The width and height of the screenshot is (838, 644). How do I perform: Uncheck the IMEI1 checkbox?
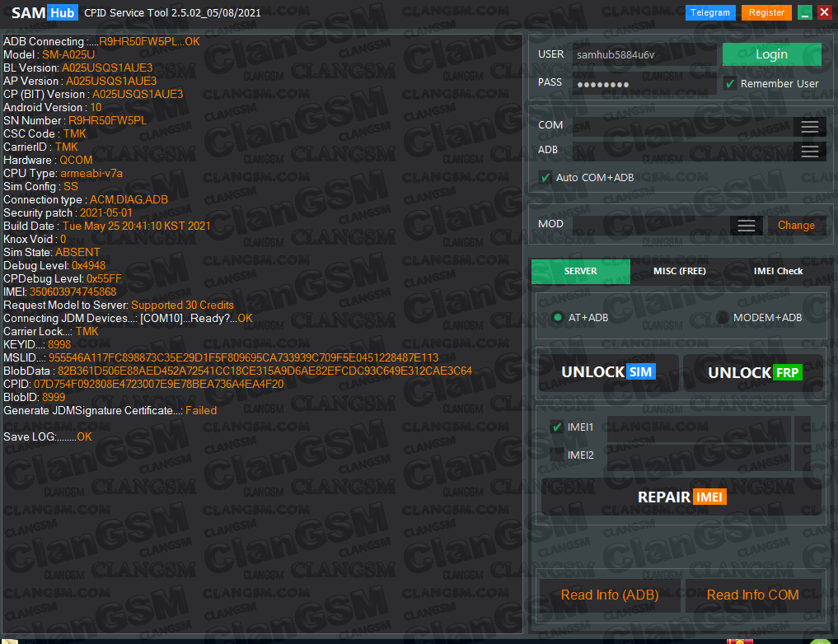tap(557, 427)
